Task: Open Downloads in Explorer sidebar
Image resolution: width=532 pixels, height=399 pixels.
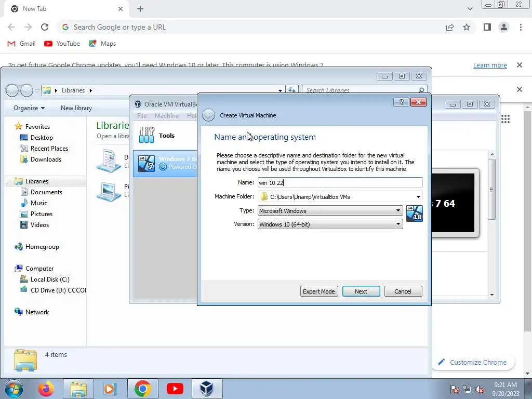Action: (46, 159)
